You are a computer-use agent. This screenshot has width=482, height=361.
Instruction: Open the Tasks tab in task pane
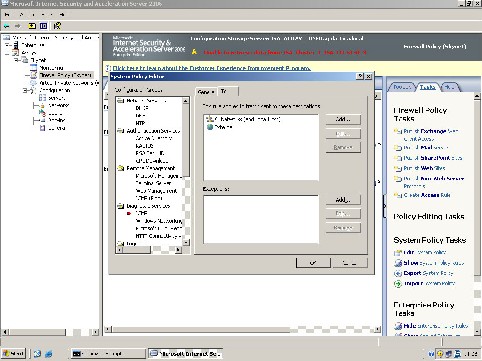click(x=428, y=87)
